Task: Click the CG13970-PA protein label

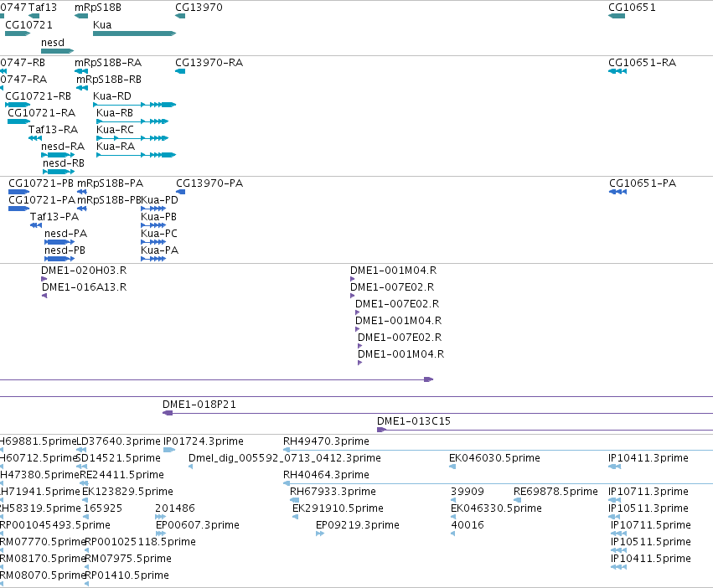Action: point(209,183)
